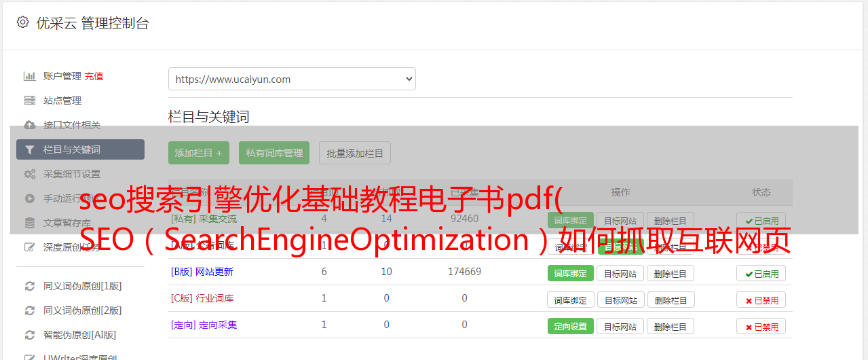Click the 添加栏目 + button
This screenshot has width=868, height=360.
tap(199, 153)
